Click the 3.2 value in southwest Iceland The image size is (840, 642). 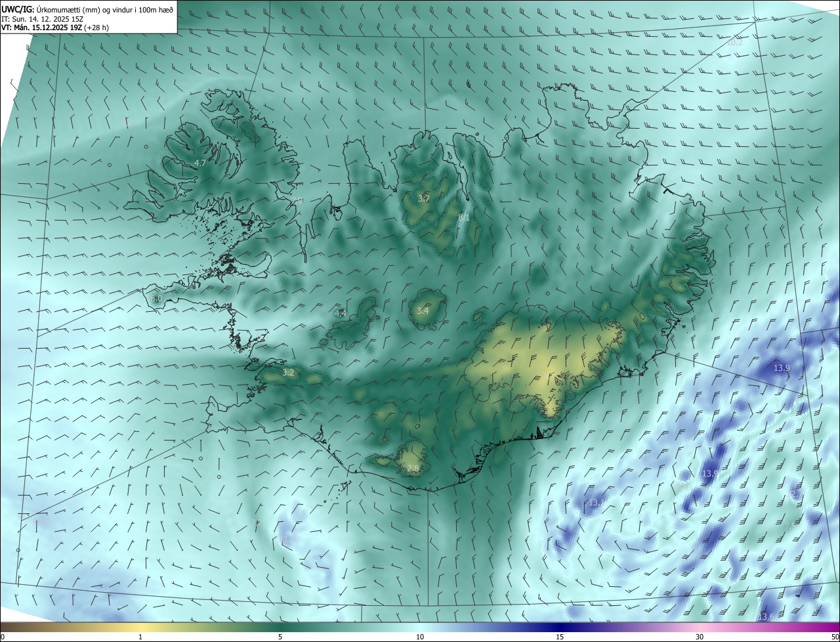click(288, 372)
